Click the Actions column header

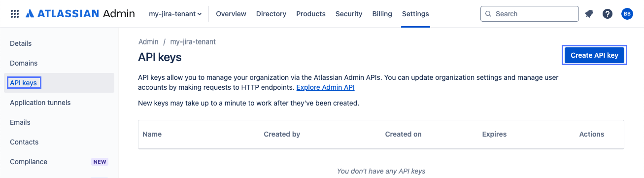click(x=592, y=134)
